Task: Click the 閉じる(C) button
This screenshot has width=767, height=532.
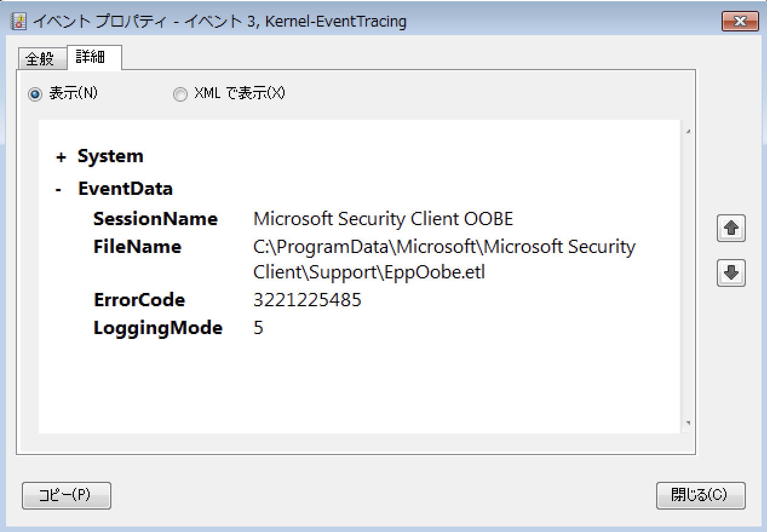Action: [700, 495]
